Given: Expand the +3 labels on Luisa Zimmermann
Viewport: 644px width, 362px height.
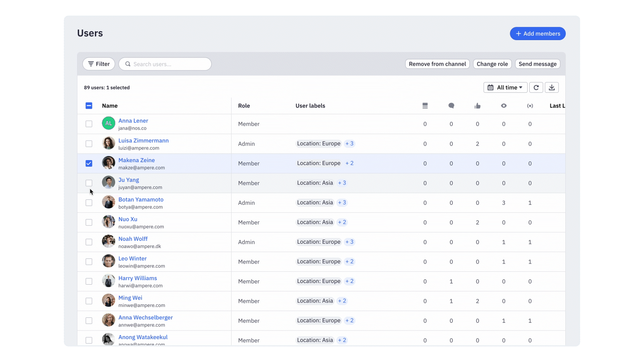Looking at the screenshot, I should [349, 143].
